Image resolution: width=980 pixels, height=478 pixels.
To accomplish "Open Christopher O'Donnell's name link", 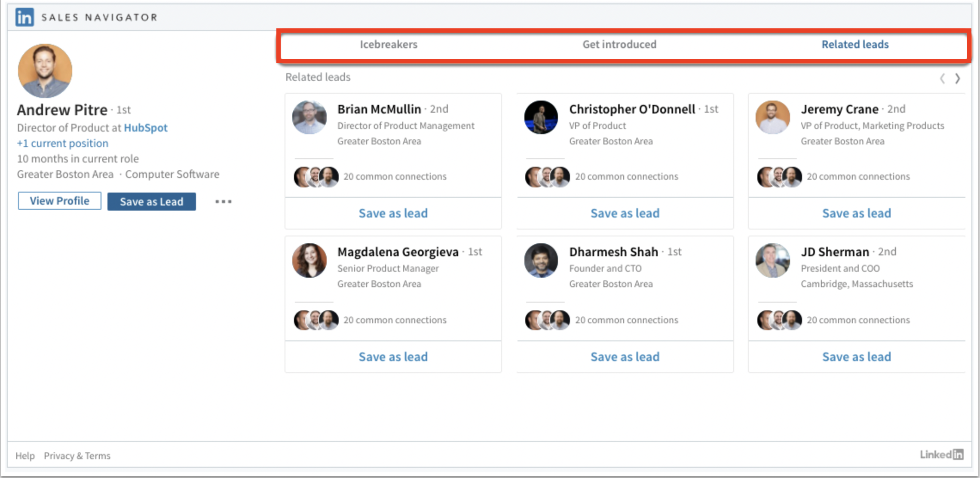I will click(x=632, y=109).
